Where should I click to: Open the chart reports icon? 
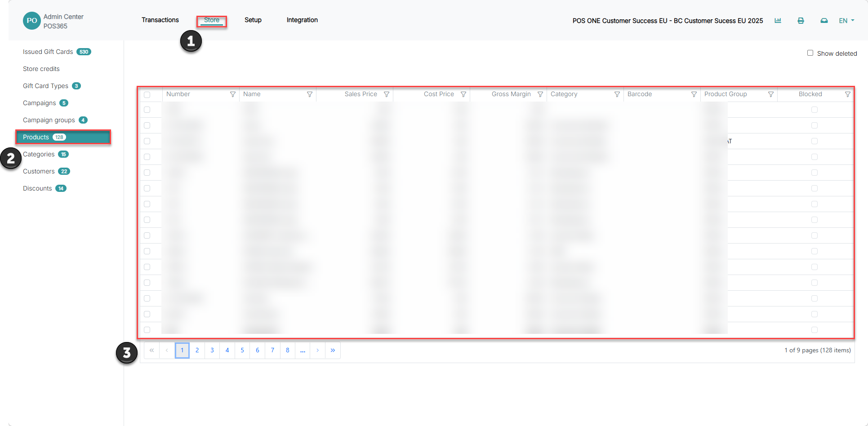(778, 21)
